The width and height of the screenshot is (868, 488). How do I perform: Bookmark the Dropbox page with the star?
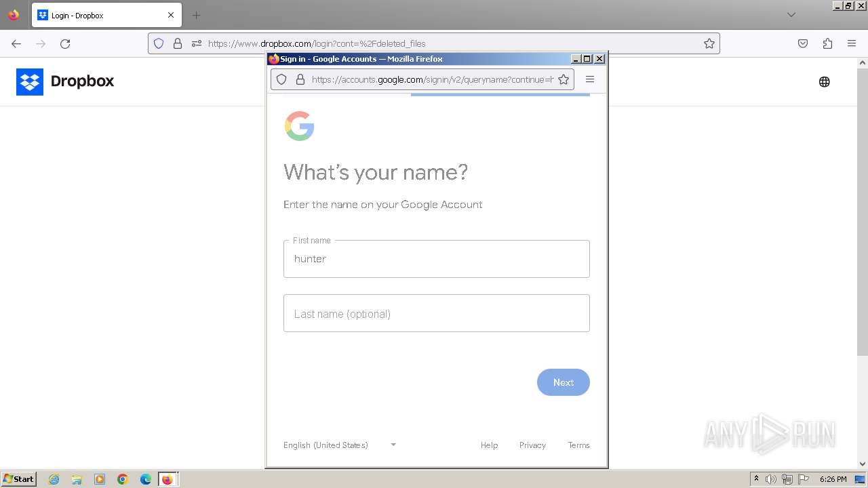click(x=709, y=43)
